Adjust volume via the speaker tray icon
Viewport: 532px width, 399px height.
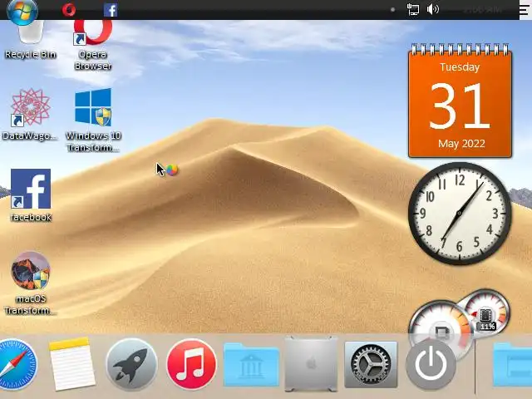click(x=433, y=9)
